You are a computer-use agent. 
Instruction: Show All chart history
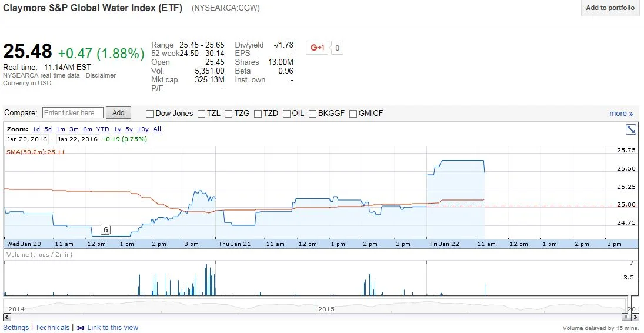[x=157, y=129]
